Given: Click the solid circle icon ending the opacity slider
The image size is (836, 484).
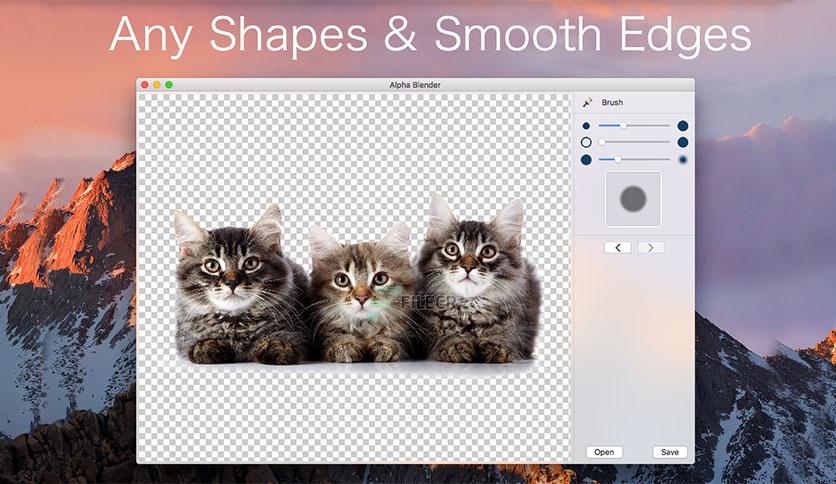Looking at the screenshot, I should 682,142.
